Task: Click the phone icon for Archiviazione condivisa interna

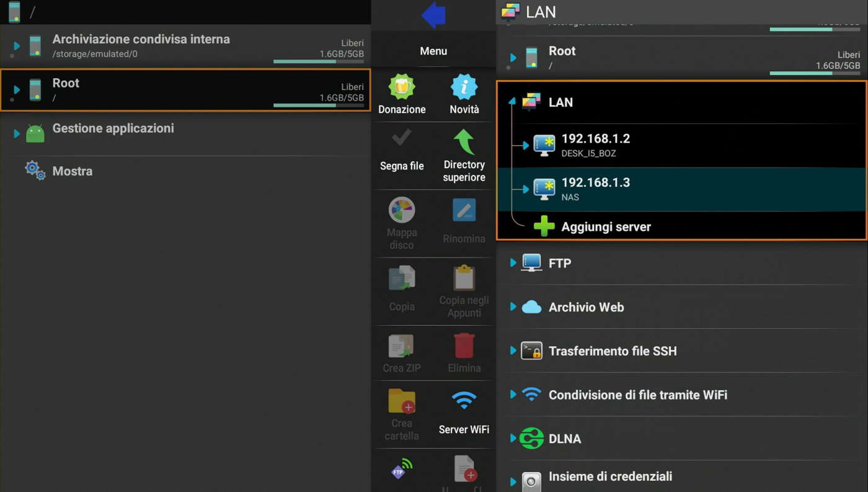Action: 35,46
